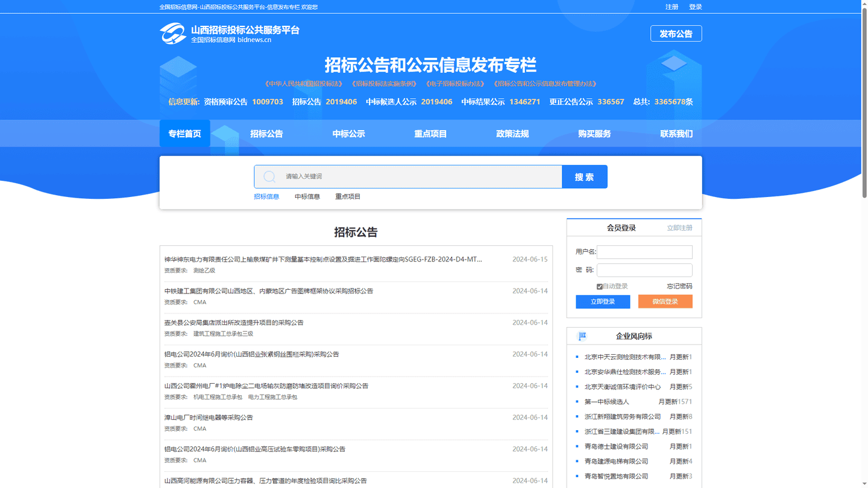Open 漳山电厂时间继电器等采购公告

209,418
